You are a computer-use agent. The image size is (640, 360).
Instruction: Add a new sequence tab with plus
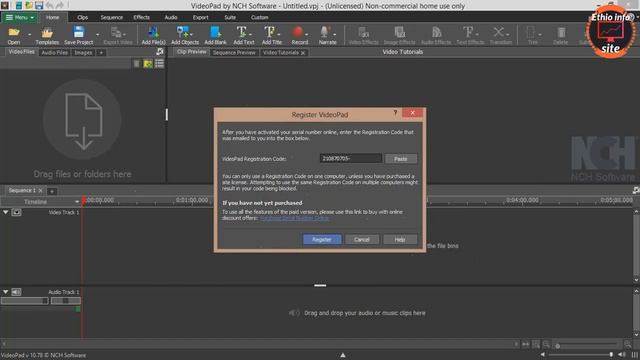pos(52,191)
